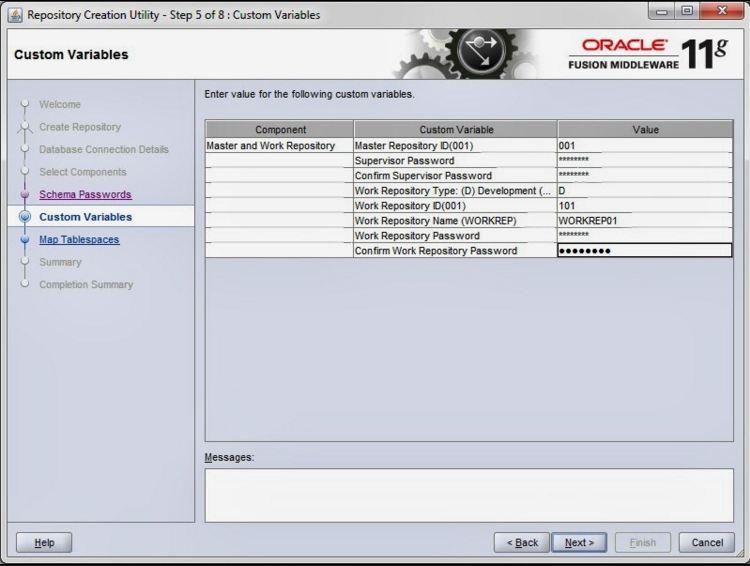Select the Master and Work Repository cell

[x=279, y=145]
